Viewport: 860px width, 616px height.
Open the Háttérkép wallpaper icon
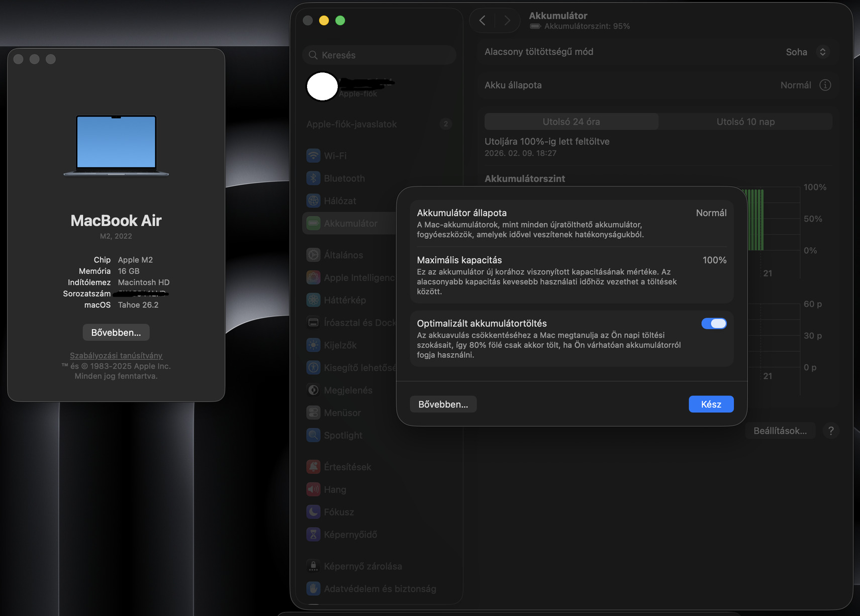pos(314,300)
